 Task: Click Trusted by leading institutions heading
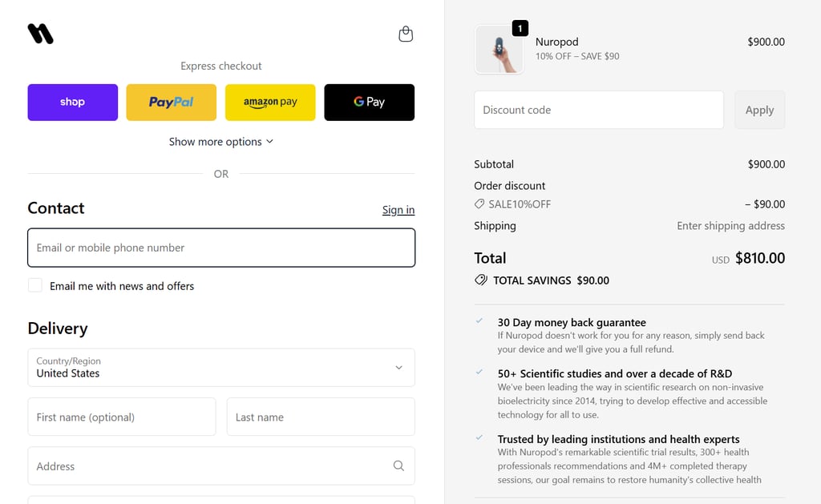(x=618, y=439)
